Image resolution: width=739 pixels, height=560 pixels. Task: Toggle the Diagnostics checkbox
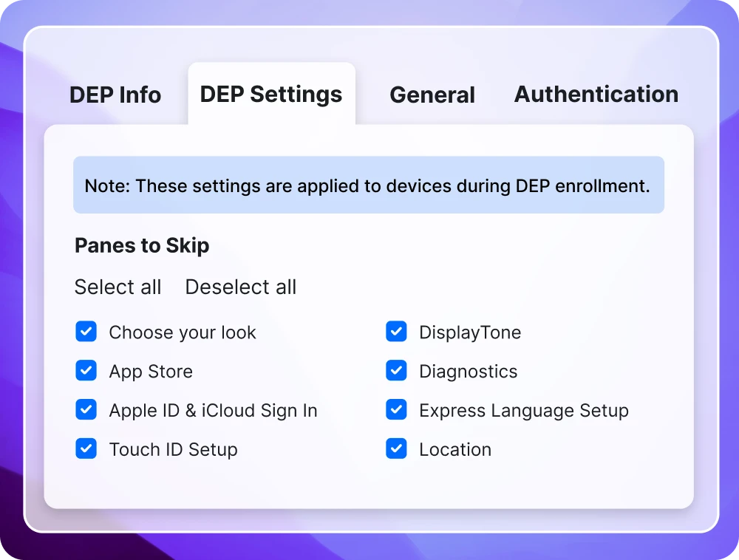pyautogui.click(x=396, y=371)
